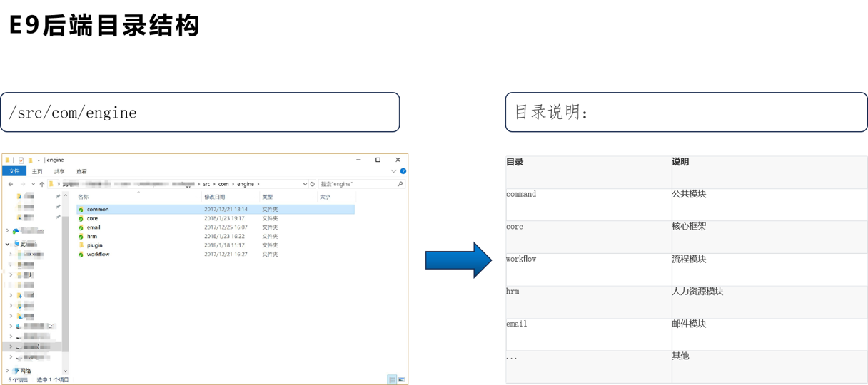Click the 流程模块 table cell

tap(769, 269)
